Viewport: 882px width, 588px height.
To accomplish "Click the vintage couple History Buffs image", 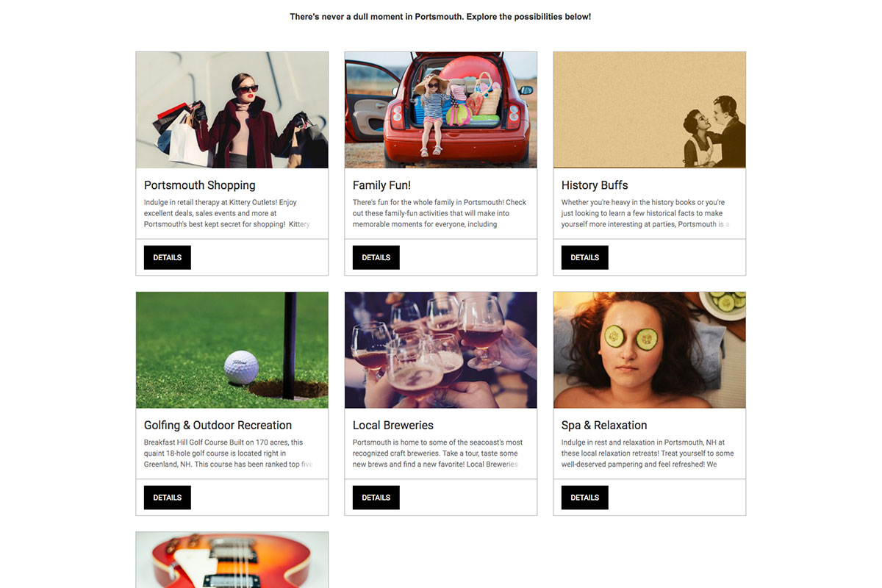I will pos(650,110).
